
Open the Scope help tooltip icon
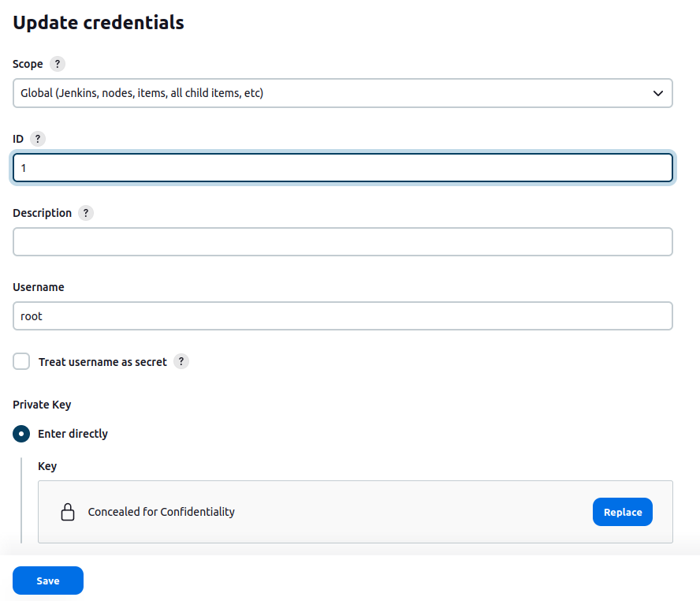tap(57, 64)
